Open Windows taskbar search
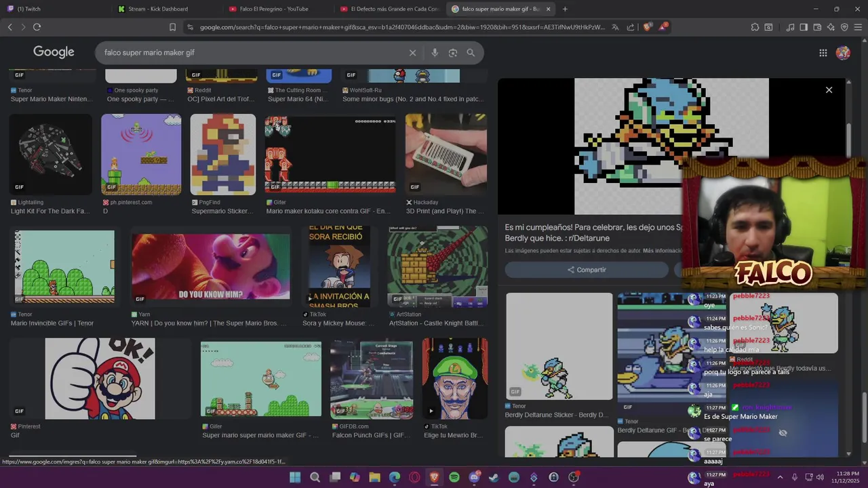This screenshot has width=868, height=488. pos(315,477)
